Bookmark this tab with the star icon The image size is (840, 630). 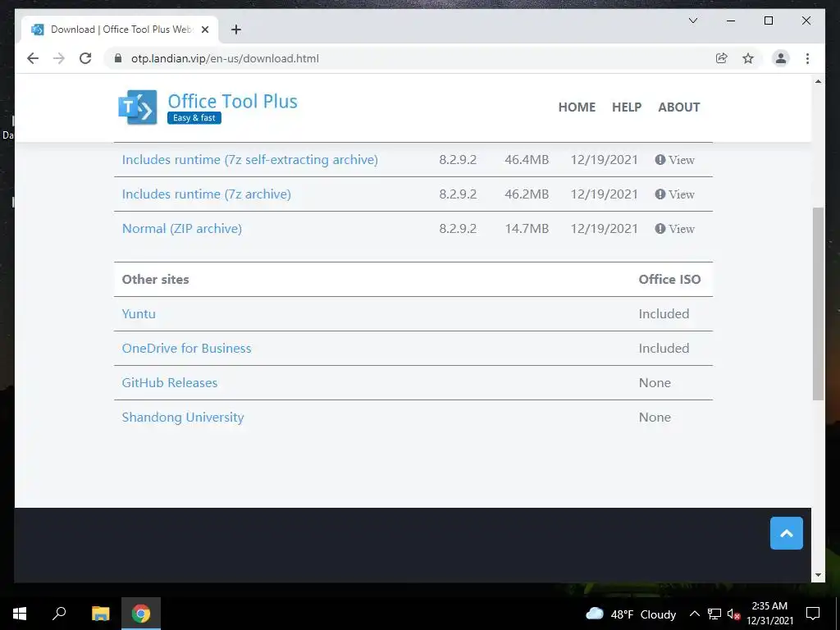click(748, 58)
